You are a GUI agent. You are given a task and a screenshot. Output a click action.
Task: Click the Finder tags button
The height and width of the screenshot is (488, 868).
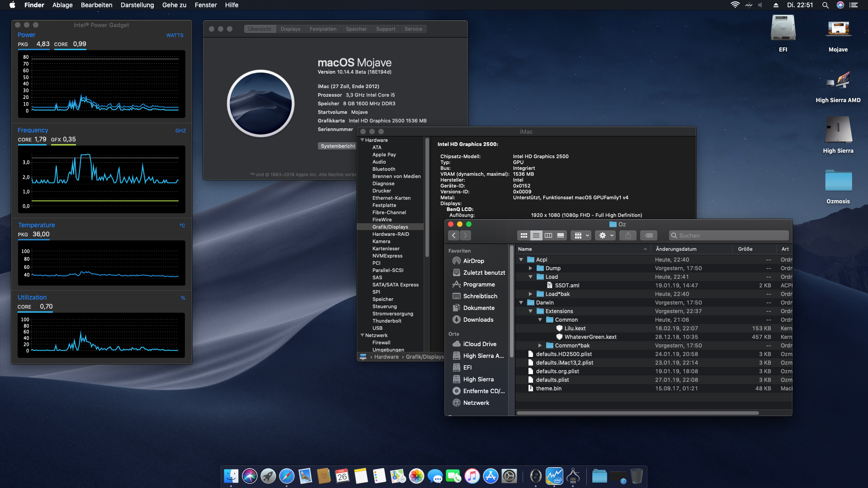tap(649, 235)
